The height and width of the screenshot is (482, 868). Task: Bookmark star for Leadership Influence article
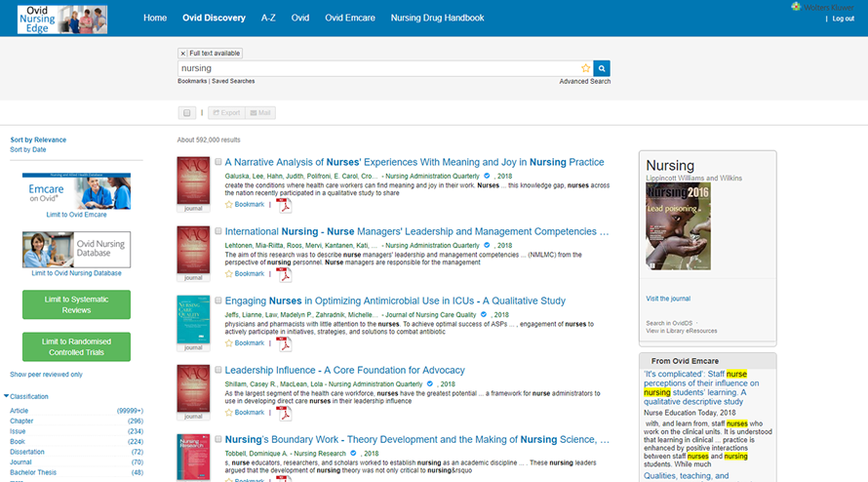[x=228, y=412]
